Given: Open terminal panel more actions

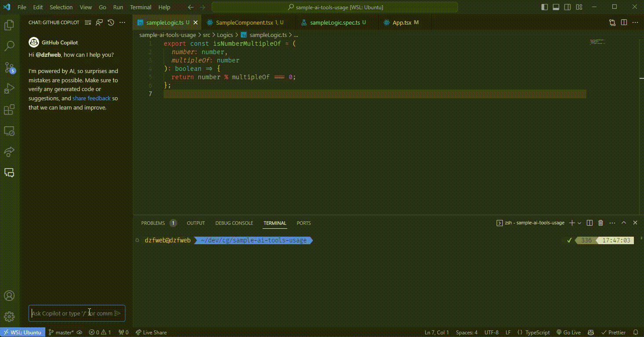Looking at the screenshot, I should tap(612, 223).
